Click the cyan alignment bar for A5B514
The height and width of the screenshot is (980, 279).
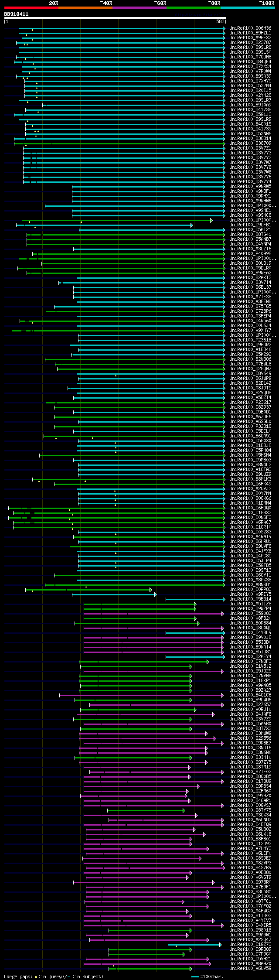point(195,599)
